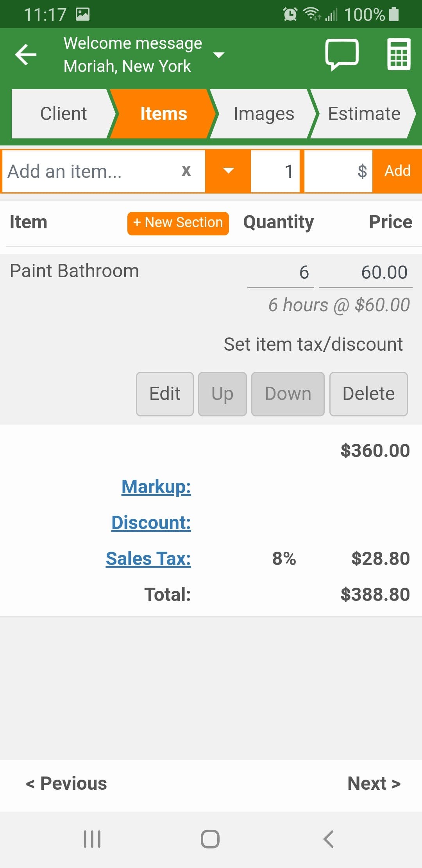Viewport: 422px width, 868px height.
Task: Tap the alarm icon in status bar
Action: (290, 14)
